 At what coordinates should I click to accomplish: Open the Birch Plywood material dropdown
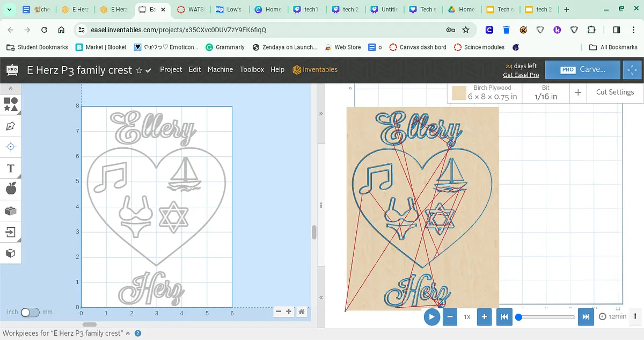click(485, 92)
